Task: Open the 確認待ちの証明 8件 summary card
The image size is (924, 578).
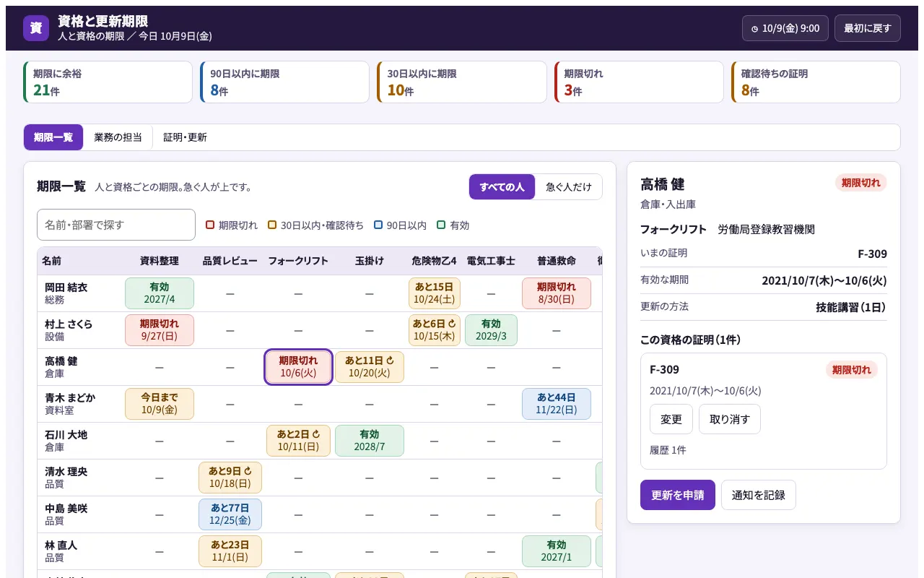Action: (816, 82)
